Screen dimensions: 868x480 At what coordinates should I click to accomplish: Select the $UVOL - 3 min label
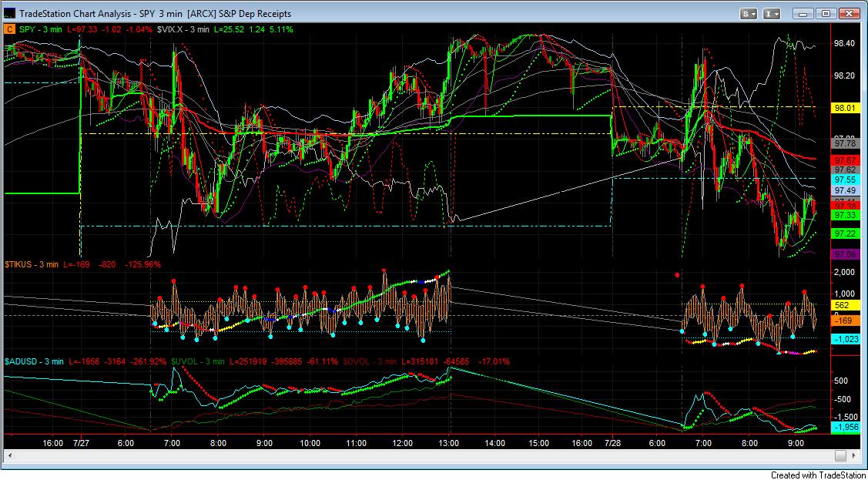coord(198,361)
